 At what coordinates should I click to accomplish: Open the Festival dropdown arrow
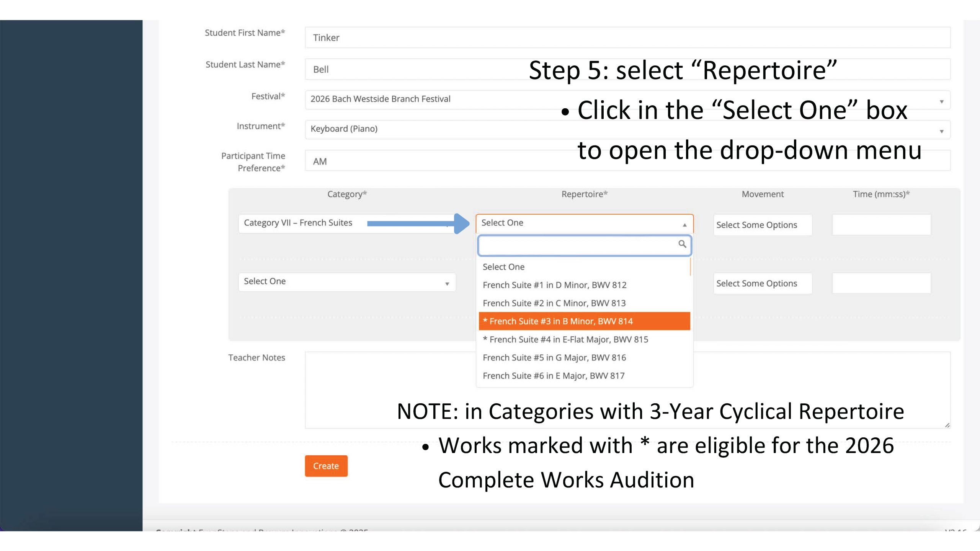(x=941, y=101)
